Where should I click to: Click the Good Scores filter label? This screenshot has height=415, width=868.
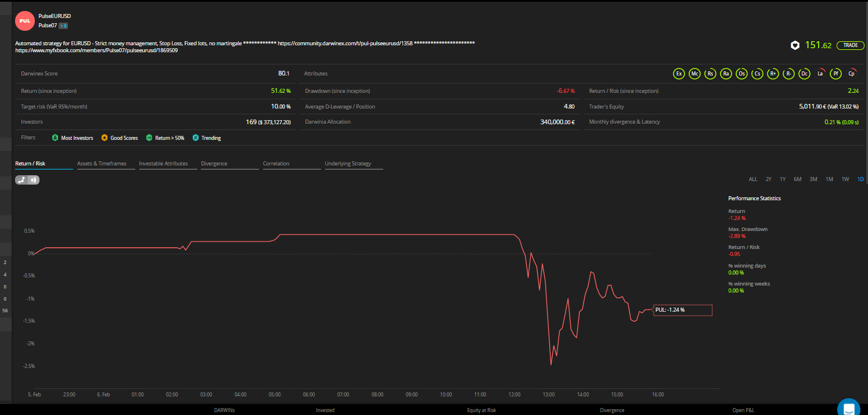pyautogui.click(x=124, y=138)
